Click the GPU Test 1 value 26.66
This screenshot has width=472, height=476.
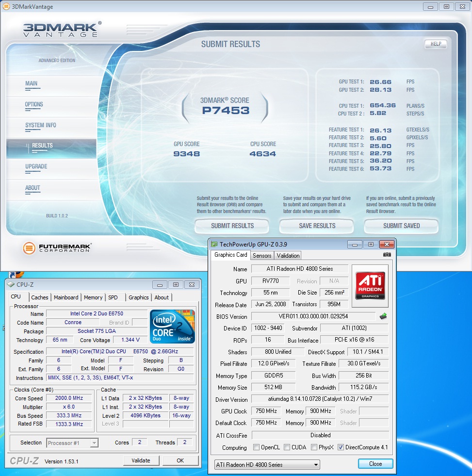pyautogui.click(x=380, y=82)
